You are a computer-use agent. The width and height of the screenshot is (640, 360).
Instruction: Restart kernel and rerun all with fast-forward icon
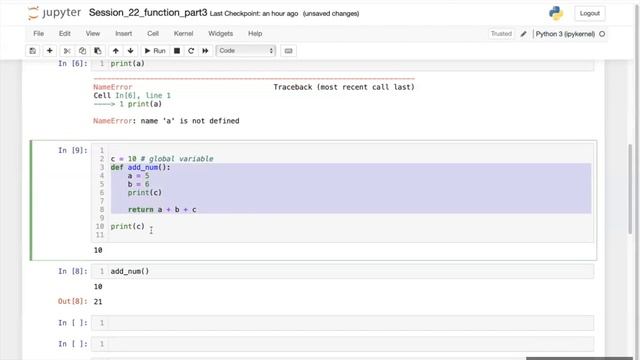tap(205, 51)
